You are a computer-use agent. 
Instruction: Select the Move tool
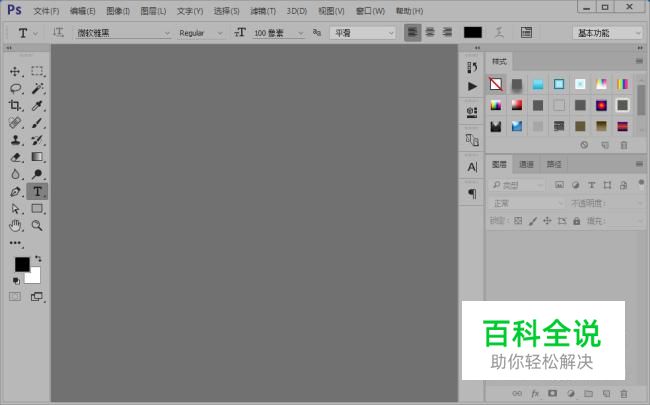[x=15, y=71]
